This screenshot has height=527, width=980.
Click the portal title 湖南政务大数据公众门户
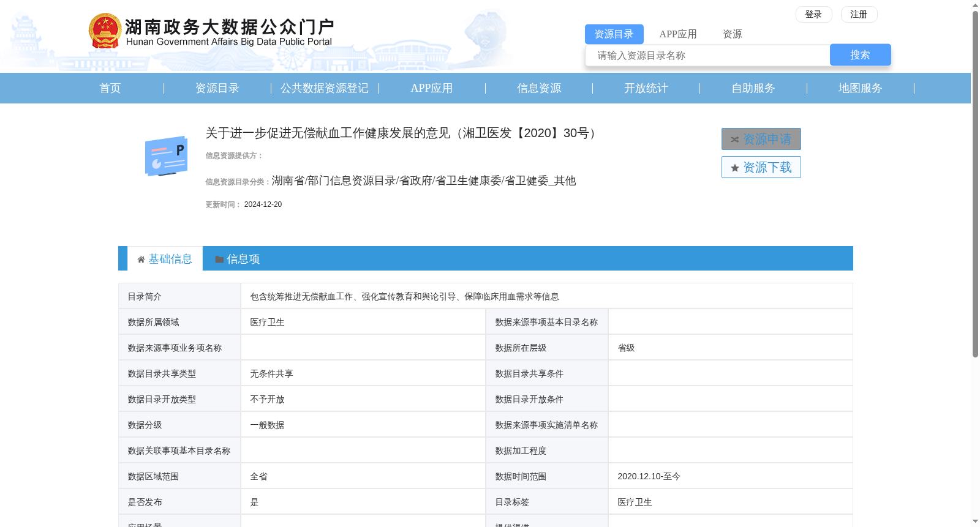point(229,27)
